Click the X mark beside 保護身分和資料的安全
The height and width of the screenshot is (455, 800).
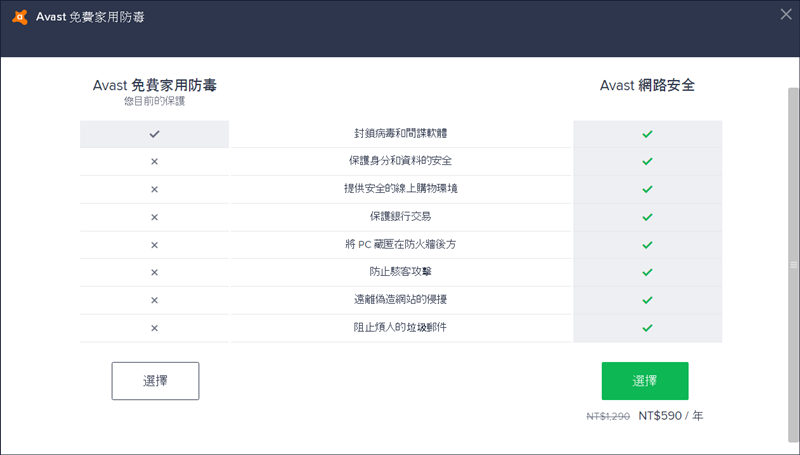(x=154, y=161)
